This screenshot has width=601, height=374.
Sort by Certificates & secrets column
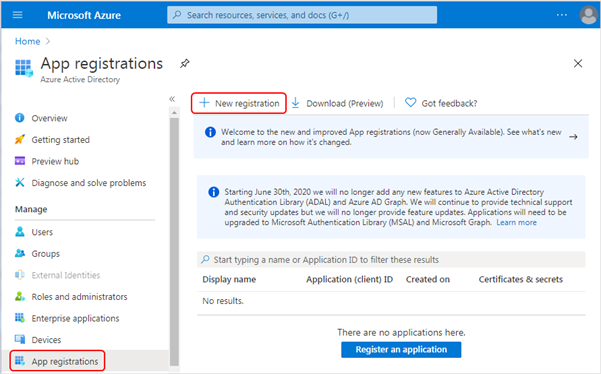[521, 279]
